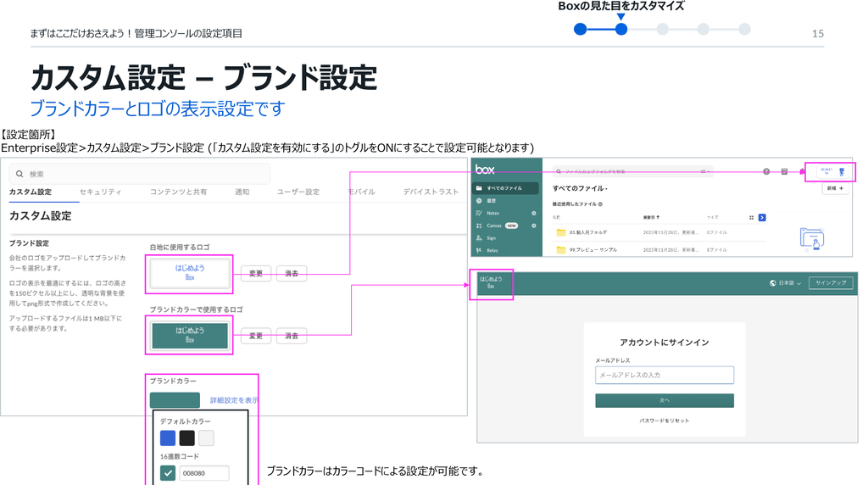Click 変更 for the white-background logo

point(256,273)
